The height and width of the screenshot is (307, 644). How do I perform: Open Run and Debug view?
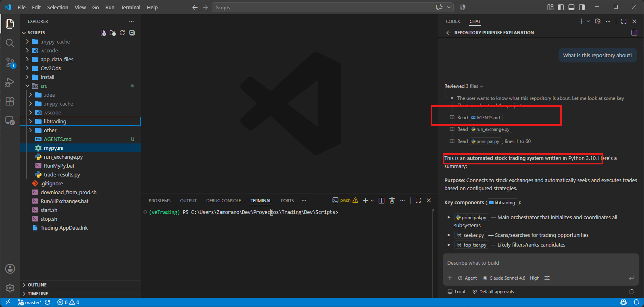[x=10, y=82]
